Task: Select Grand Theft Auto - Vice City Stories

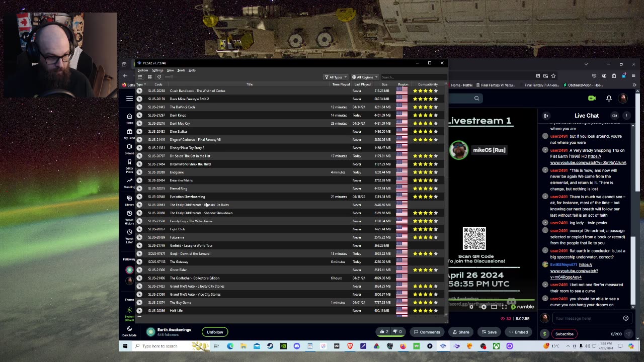Action: 289,294
